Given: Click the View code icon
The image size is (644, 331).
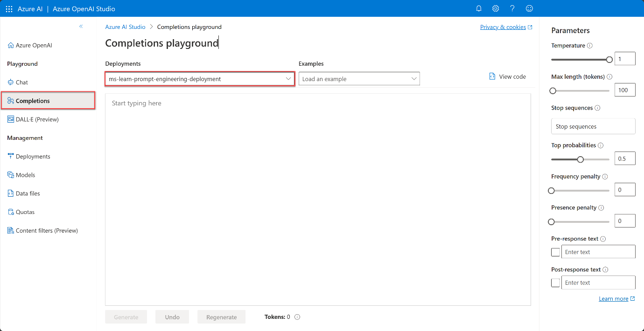Looking at the screenshot, I should (x=492, y=76).
